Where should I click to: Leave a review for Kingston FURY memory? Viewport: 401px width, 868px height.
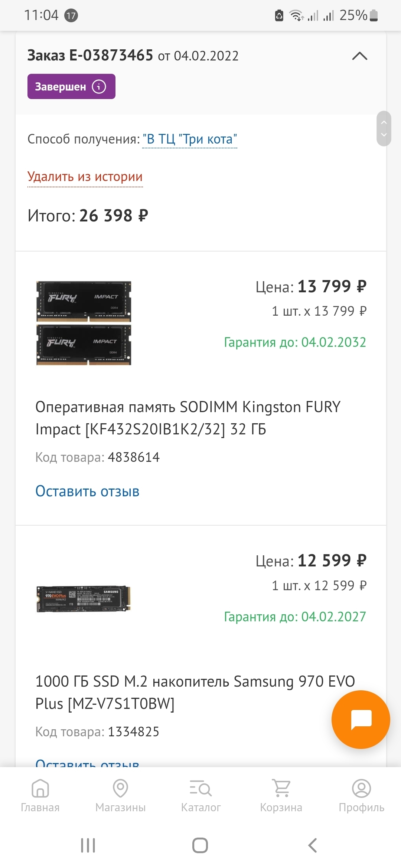pos(87,491)
